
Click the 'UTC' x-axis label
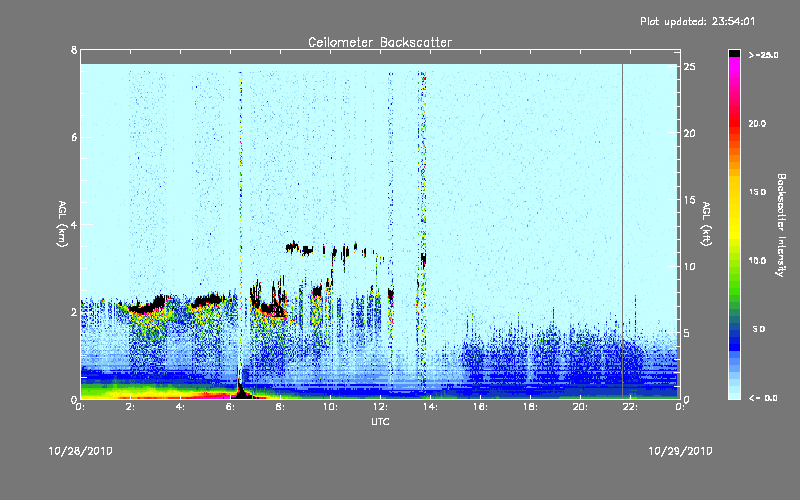click(380, 421)
